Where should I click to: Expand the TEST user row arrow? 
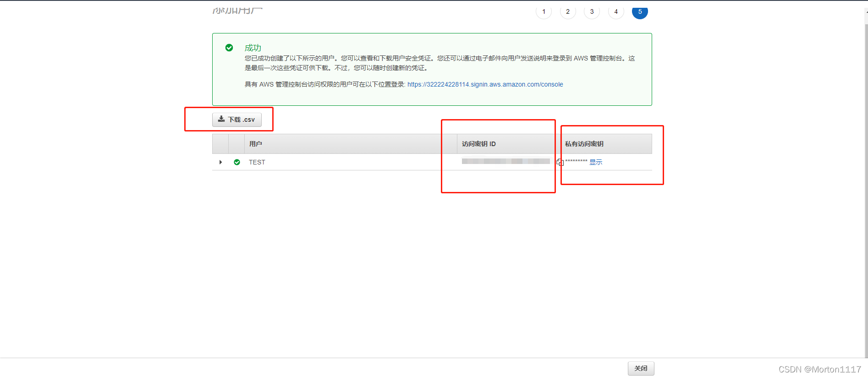coord(220,162)
